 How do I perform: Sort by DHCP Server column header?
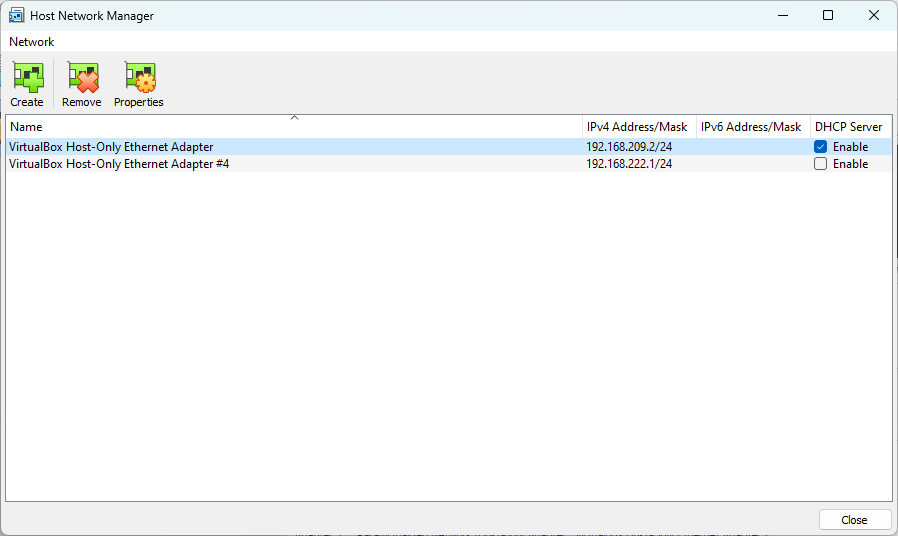pyautogui.click(x=851, y=127)
